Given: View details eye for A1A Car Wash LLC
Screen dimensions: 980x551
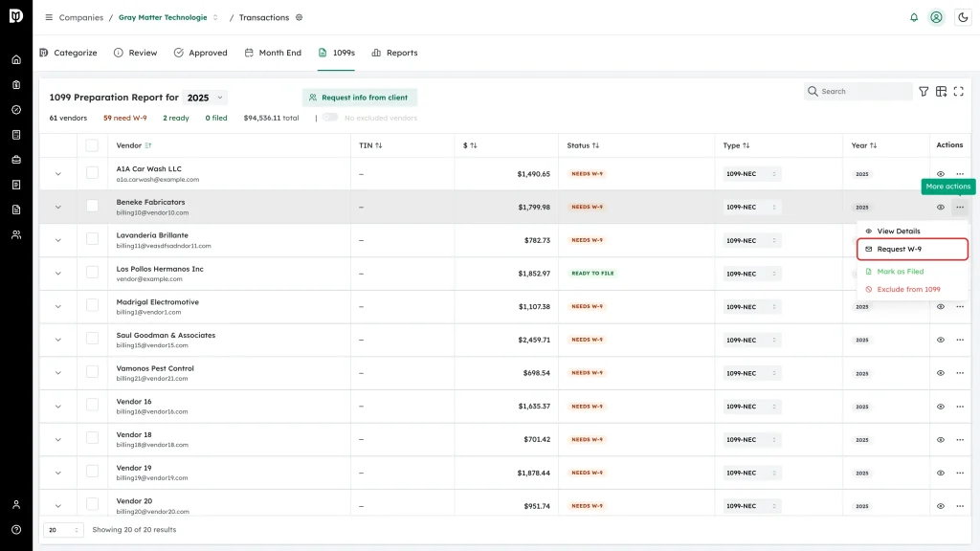Looking at the screenshot, I should click(941, 174).
